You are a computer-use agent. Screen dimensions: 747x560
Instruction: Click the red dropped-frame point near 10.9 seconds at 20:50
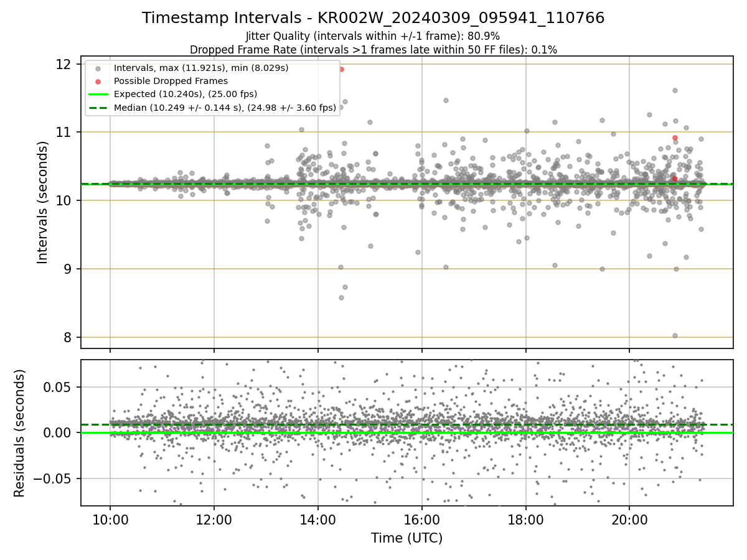(x=675, y=138)
